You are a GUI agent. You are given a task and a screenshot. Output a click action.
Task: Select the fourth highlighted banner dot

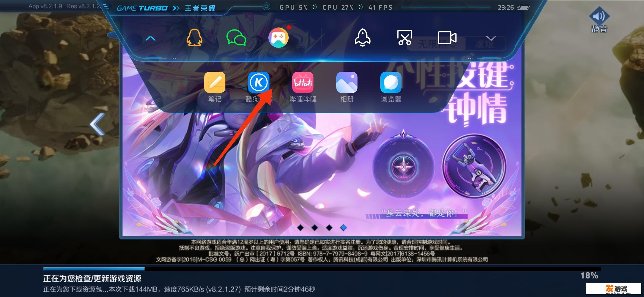point(343,228)
